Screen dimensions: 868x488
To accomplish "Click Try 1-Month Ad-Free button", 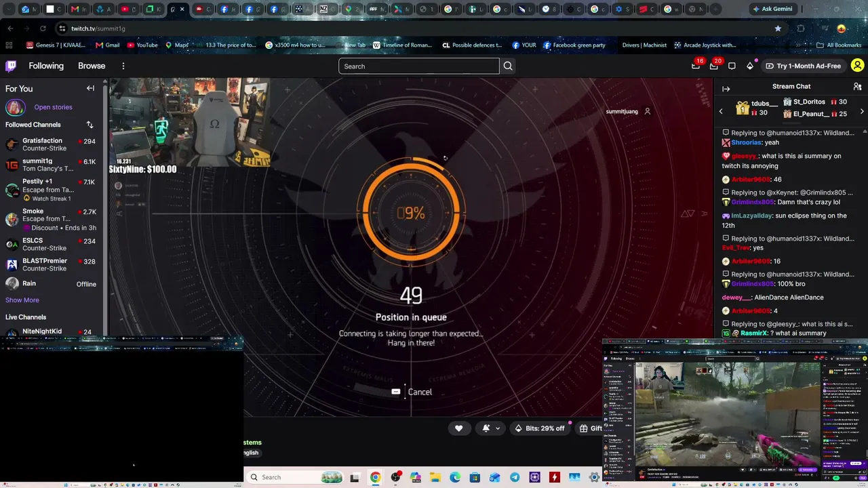I will coord(803,66).
